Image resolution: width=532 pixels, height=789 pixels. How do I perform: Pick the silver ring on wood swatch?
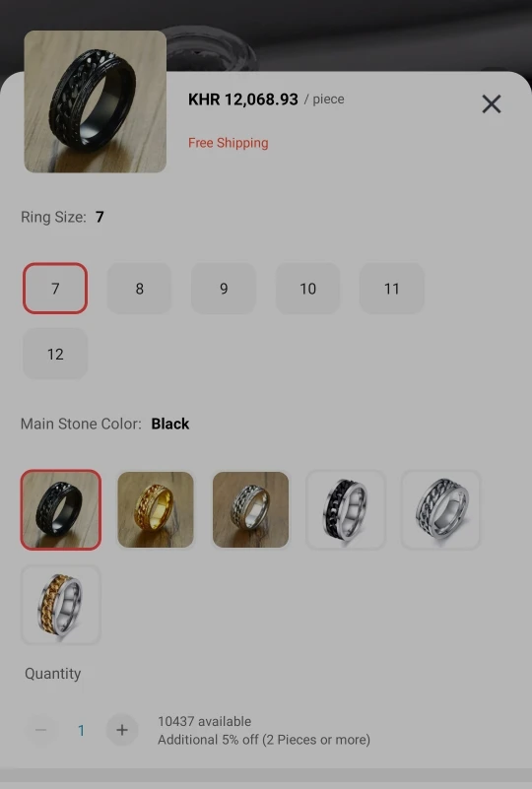250,509
